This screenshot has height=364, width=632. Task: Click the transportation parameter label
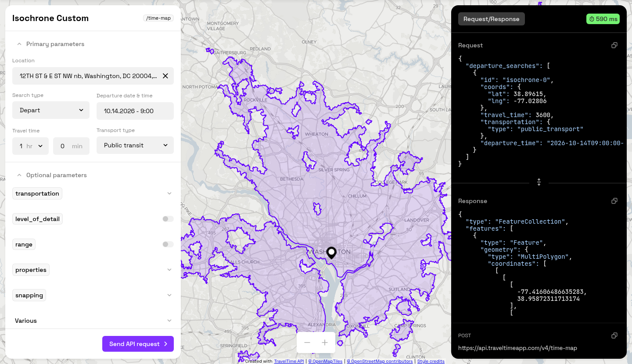(x=37, y=193)
